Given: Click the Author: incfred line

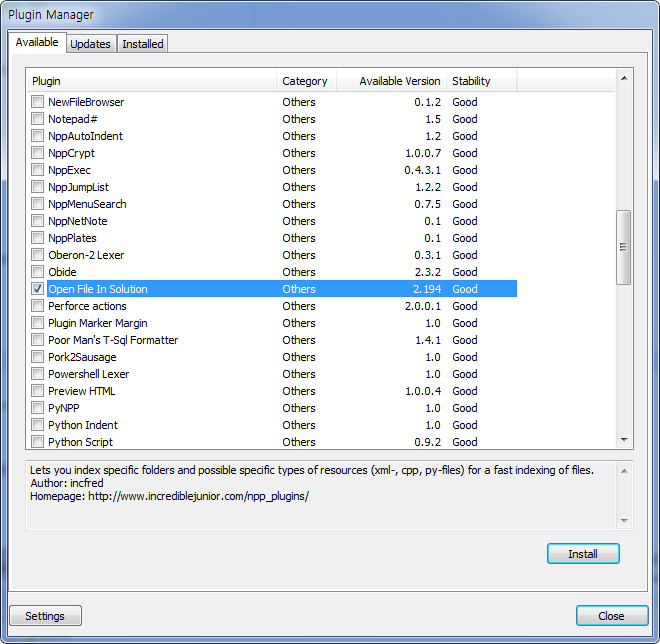Looking at the screenshot, I should coord(67,483).
